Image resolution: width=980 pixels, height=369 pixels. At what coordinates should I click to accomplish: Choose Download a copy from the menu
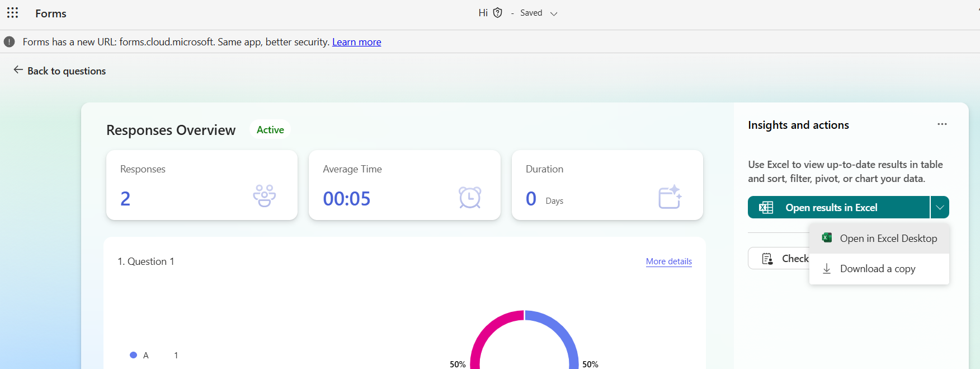(x=879, y=269)
